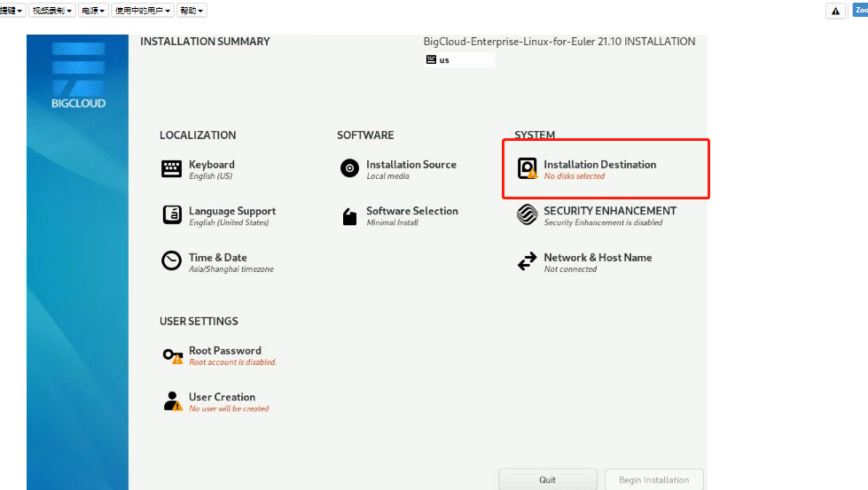Click the Network & Host Name arrows icon
Image resolution: width=868 pixels, height=490 pixels.
(528, 261)
